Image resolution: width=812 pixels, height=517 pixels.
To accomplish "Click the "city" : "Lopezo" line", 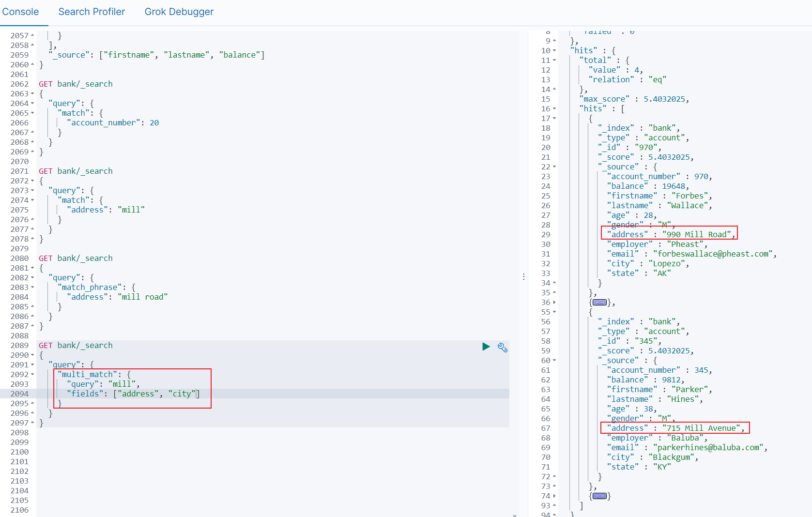I will tap(648, 264).
